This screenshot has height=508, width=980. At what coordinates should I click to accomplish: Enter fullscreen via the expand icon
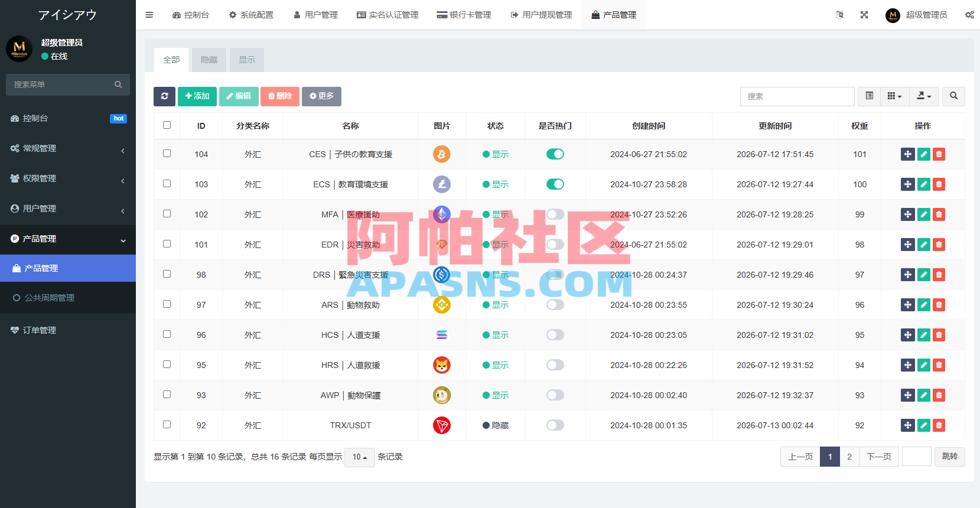(864, 15)
